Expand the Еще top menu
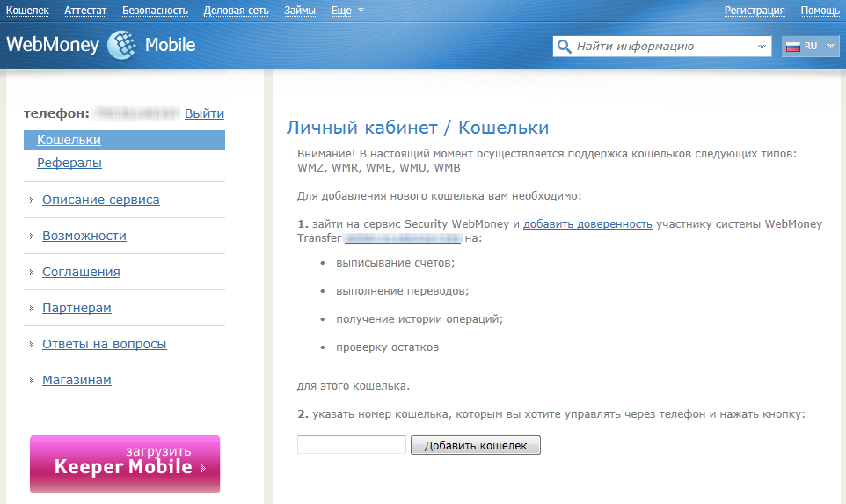Image resolution: width=846 pixels, height=504 pixels. tap(347, 11)
